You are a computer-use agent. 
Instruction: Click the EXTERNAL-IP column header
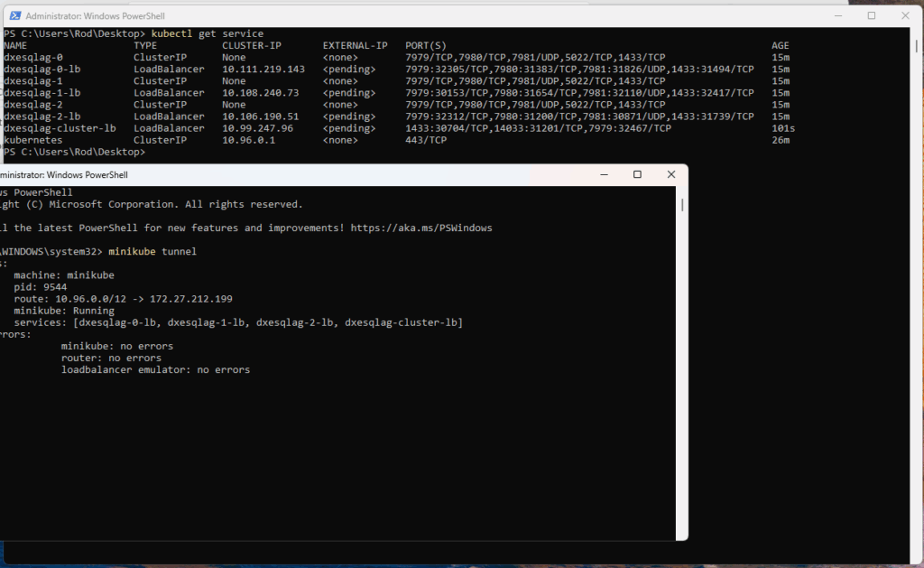pyautogui.click(x=355, y=45)
